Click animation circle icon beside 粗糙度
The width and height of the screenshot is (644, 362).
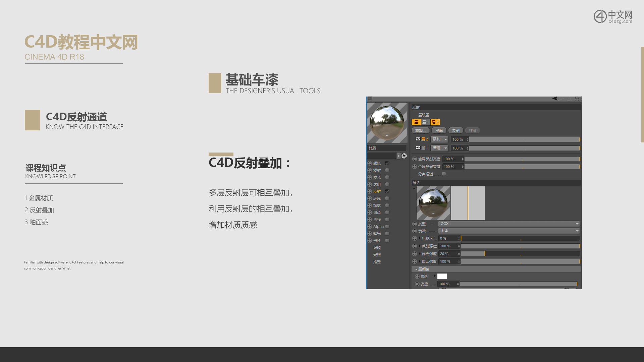415,238
